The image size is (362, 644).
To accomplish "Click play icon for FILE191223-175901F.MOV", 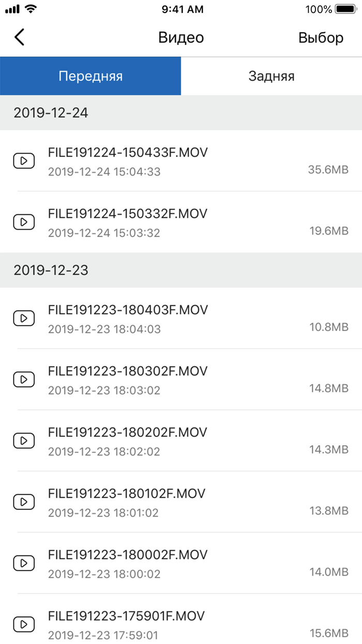I will [24, 624].
